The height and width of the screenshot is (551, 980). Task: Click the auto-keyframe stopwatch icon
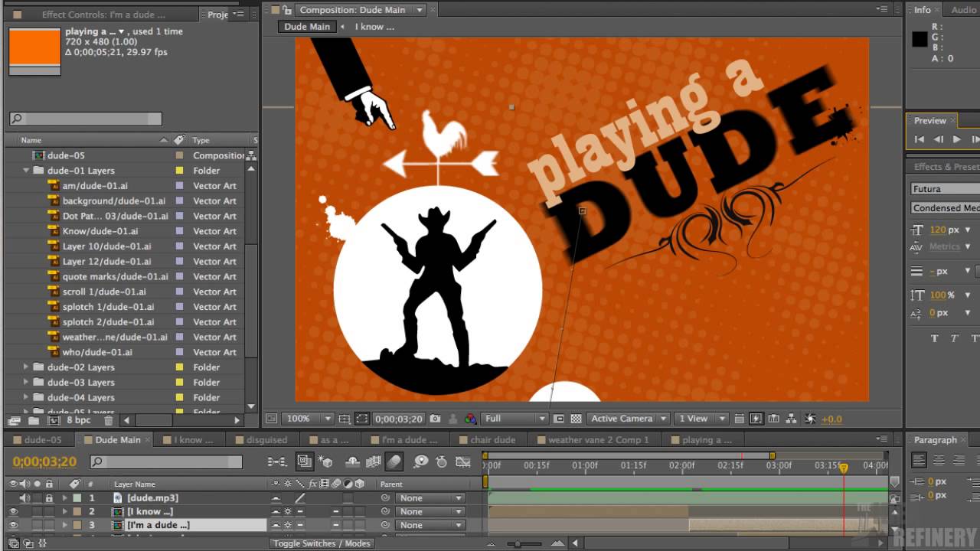(442, 461)
